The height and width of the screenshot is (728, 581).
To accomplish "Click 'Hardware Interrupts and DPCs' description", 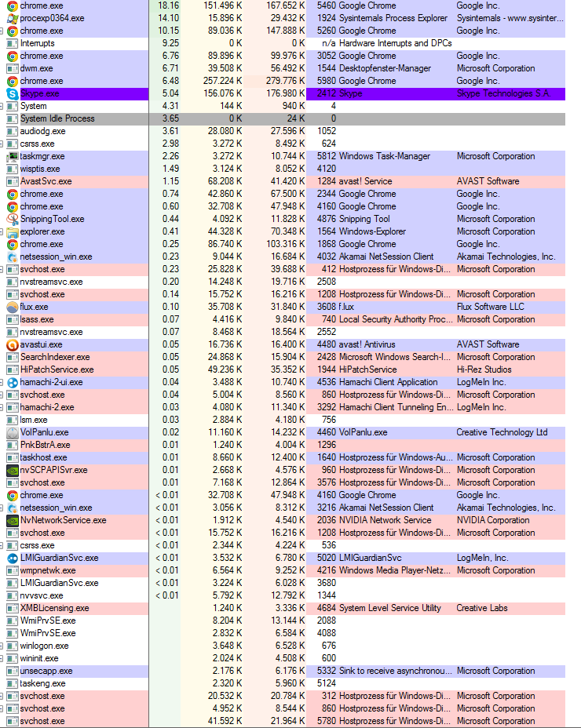I will point(395,43).
